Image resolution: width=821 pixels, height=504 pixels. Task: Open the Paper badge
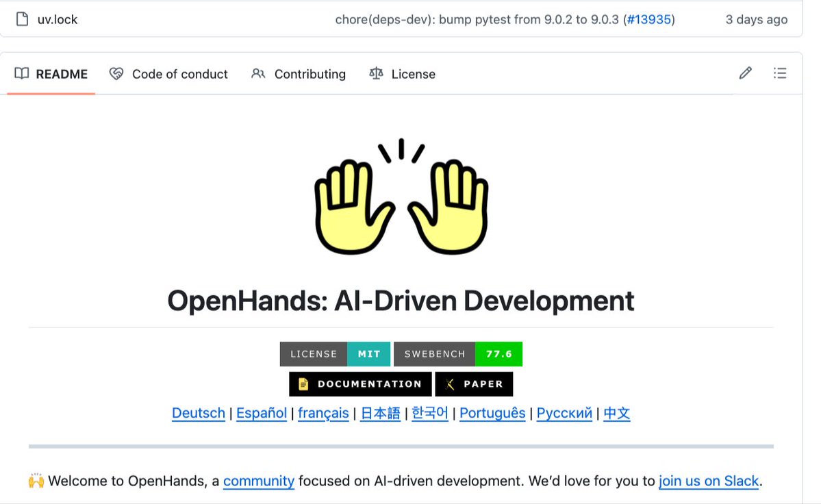[474, 384]
